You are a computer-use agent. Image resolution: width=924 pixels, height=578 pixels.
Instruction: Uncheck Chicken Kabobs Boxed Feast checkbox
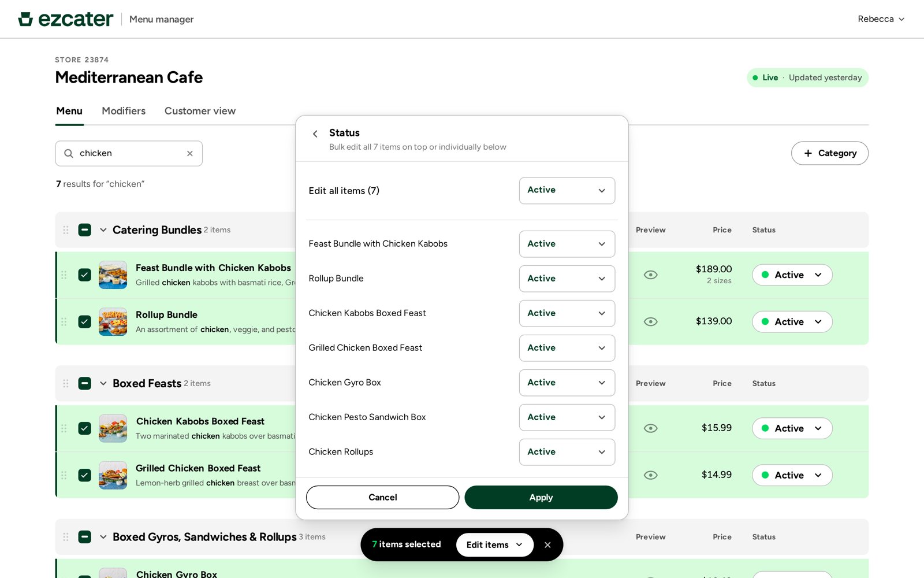click(x=85, y=428)
